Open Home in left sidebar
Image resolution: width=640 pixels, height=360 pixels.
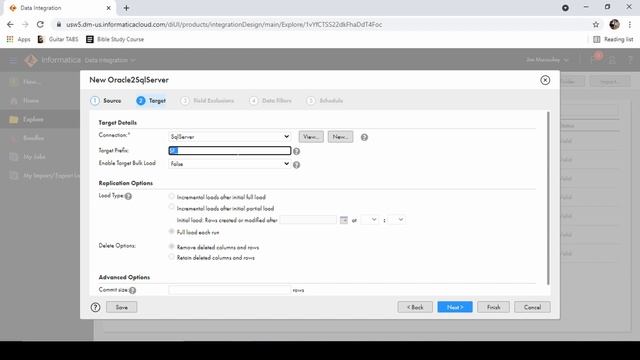(31, 100)
